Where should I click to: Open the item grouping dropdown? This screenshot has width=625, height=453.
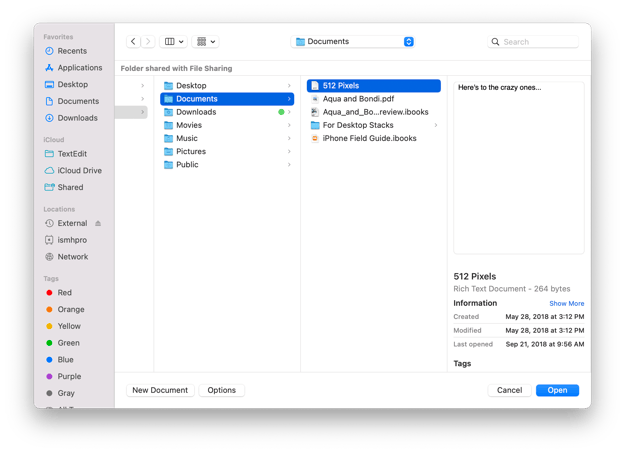tap(206, 41)
